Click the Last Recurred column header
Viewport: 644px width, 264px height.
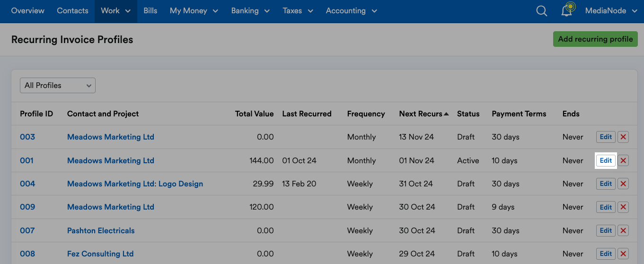pos(307,114)
